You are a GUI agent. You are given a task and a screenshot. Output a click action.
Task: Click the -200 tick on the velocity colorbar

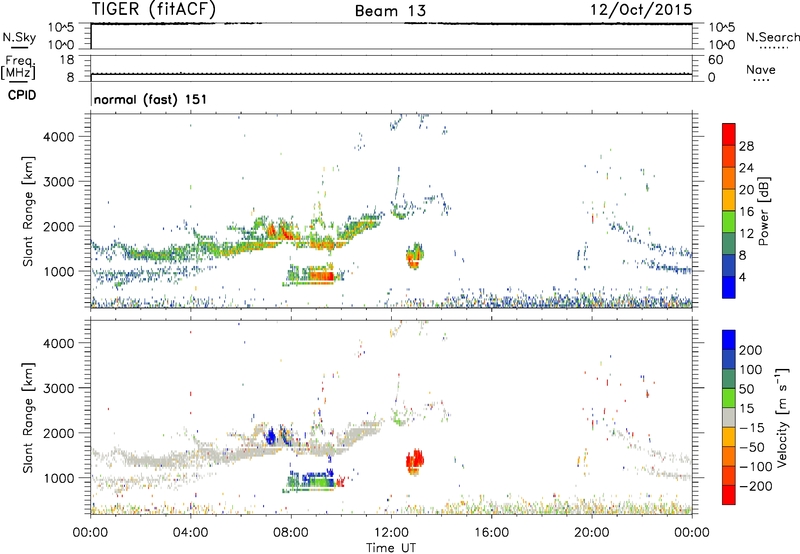pyautogui.click(x=755, y=486)
